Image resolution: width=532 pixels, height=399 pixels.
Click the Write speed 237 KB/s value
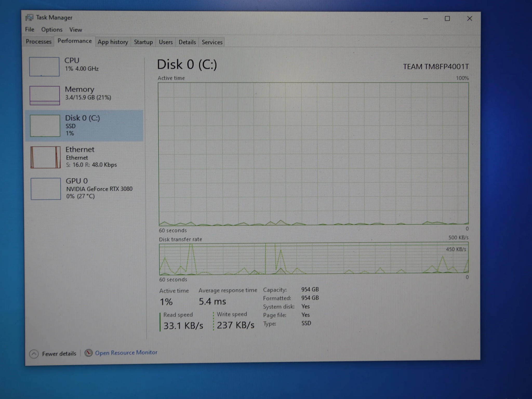pyautogui.click(x=236, y=325)
